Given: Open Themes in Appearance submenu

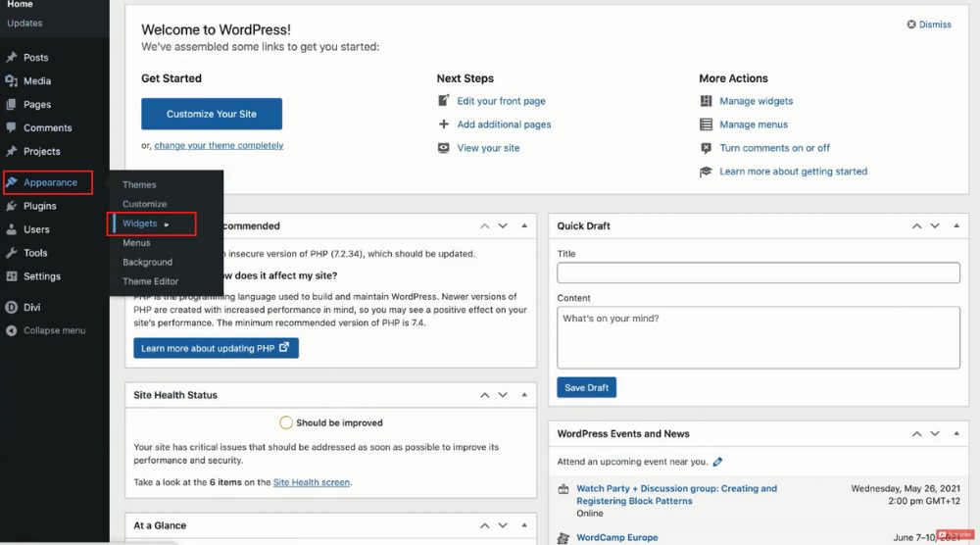Looking at the screenshot, I should (139, 184).
